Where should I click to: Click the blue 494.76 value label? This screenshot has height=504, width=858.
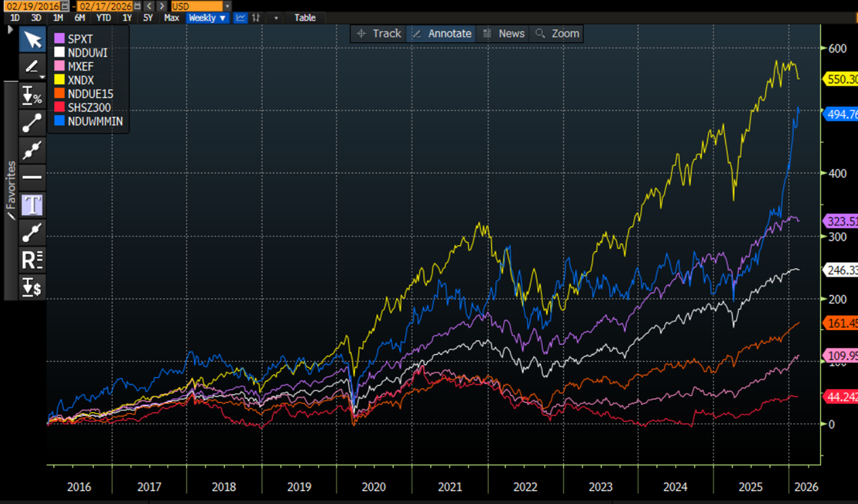(841, 114)
